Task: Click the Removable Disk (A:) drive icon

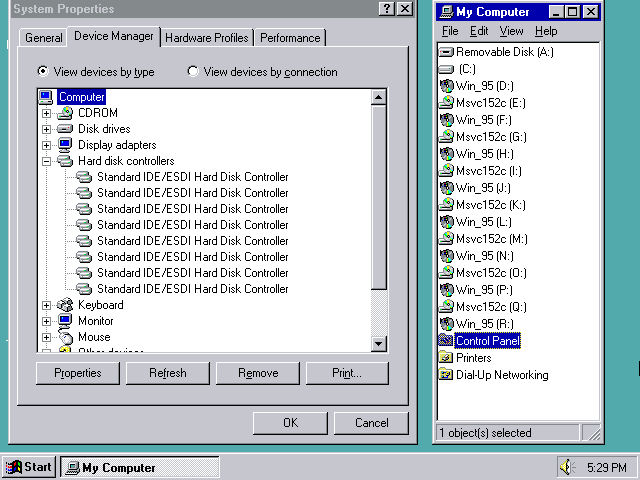Action: pyautogui.click(x=446, y=51)
